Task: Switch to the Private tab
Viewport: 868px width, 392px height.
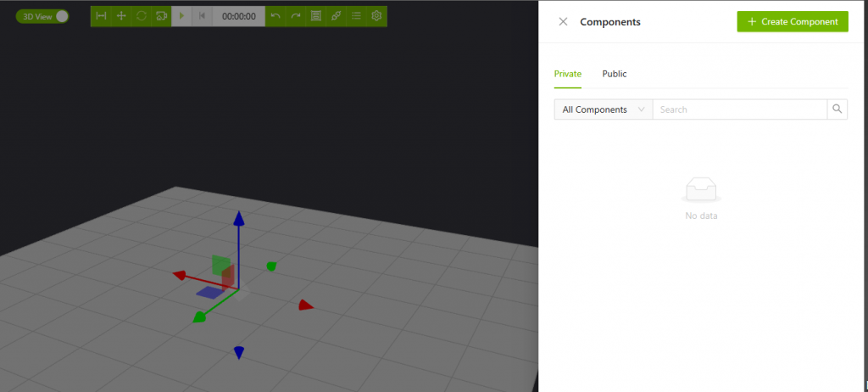Action: point(568,74)
